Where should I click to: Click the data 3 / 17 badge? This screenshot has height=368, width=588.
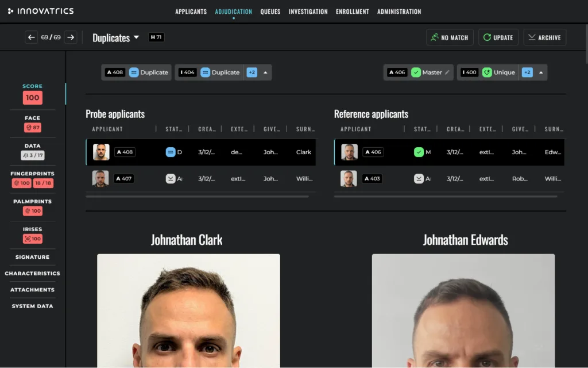[33, 155]
